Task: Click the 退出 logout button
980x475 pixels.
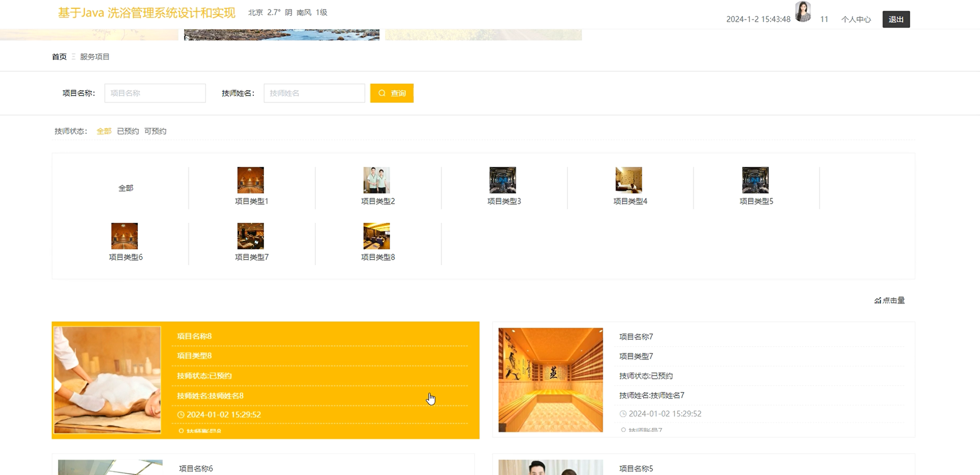Action: [896, 19]
